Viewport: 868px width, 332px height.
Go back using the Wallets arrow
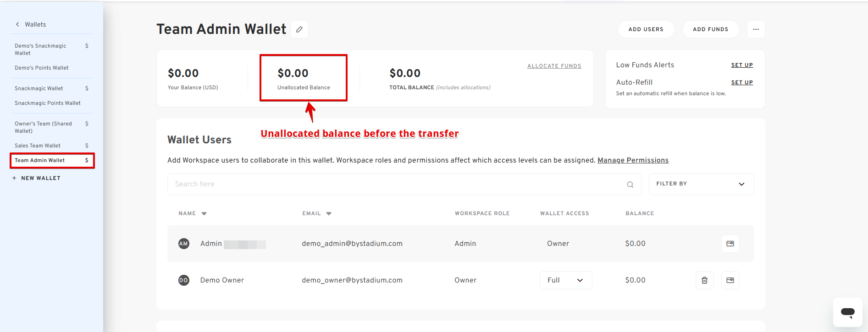pos(18,24)
